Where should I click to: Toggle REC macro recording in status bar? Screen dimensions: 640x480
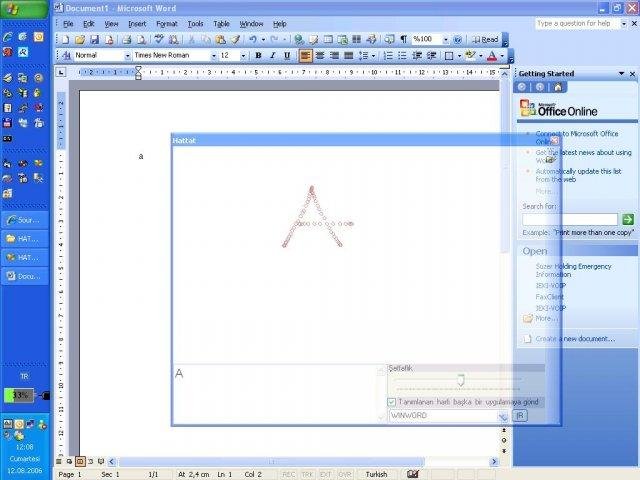[x=289, y=474]
